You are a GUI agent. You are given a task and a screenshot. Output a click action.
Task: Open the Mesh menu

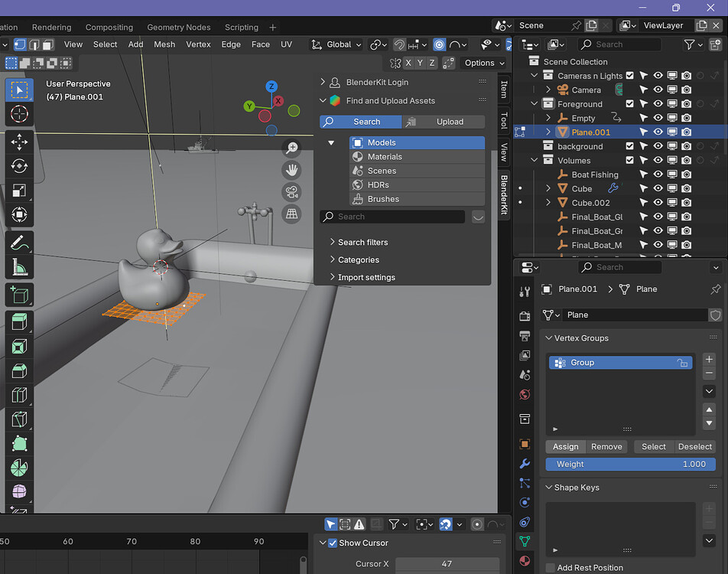coord(164,44)
